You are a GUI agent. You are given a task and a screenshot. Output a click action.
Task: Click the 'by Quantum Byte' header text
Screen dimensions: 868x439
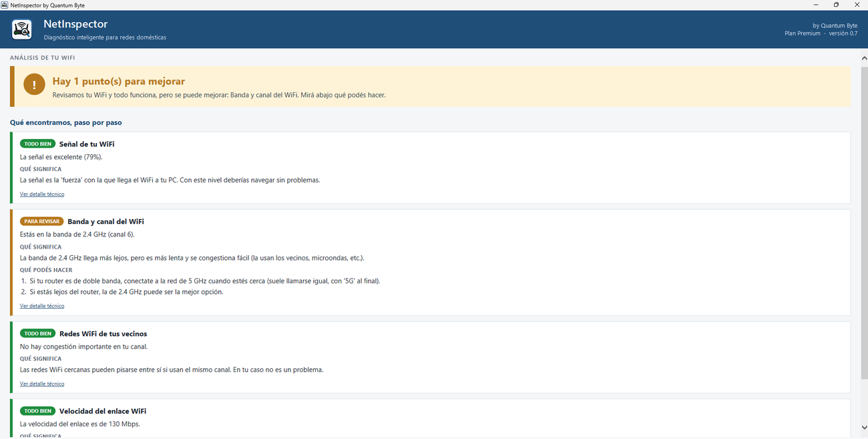pyautogui.click(x=835, y=25)
